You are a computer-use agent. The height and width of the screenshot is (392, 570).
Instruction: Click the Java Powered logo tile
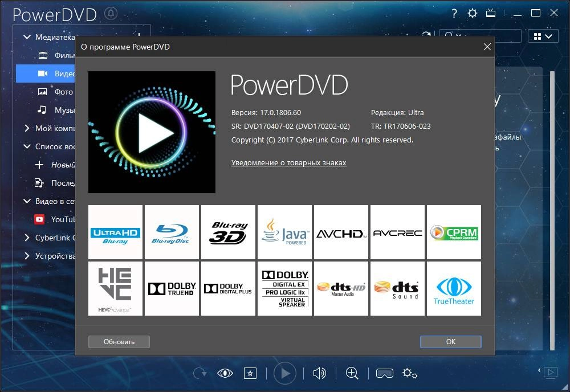coord(284,232)
